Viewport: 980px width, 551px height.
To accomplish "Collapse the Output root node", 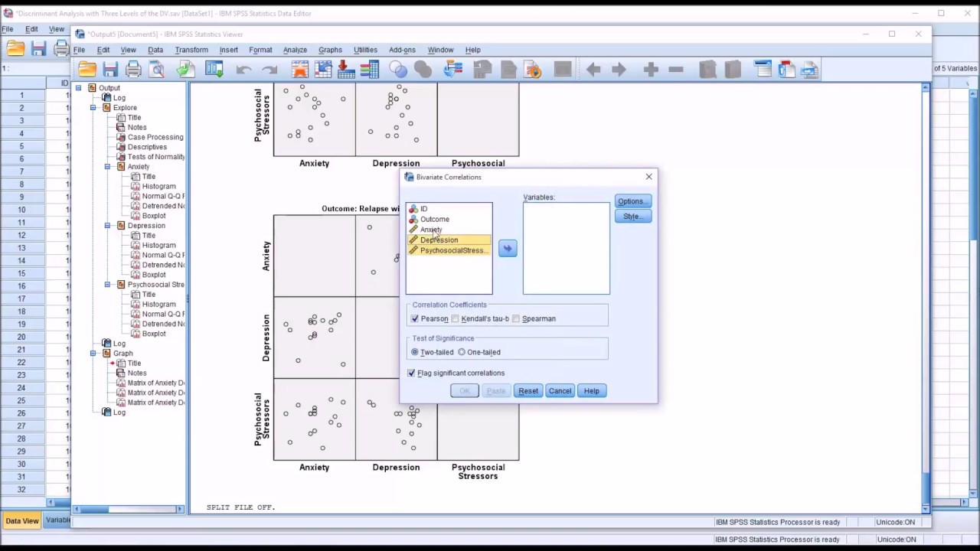I will (x=79, y=88).
